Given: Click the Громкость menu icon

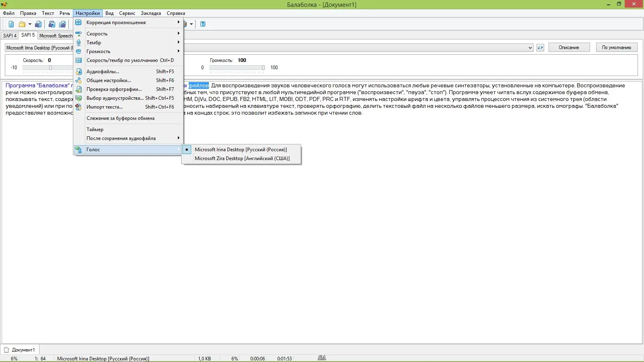Looking at the screenshot, I should tap(78, 51).
